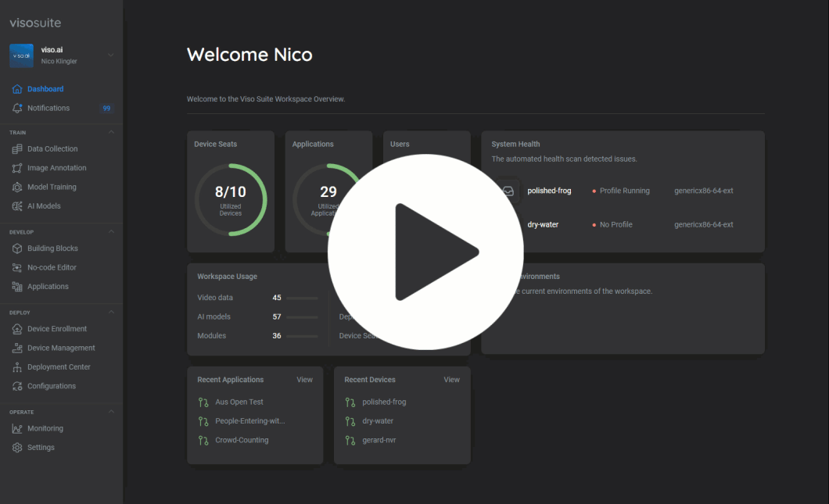Go to Model Training

tap(52, 187)
